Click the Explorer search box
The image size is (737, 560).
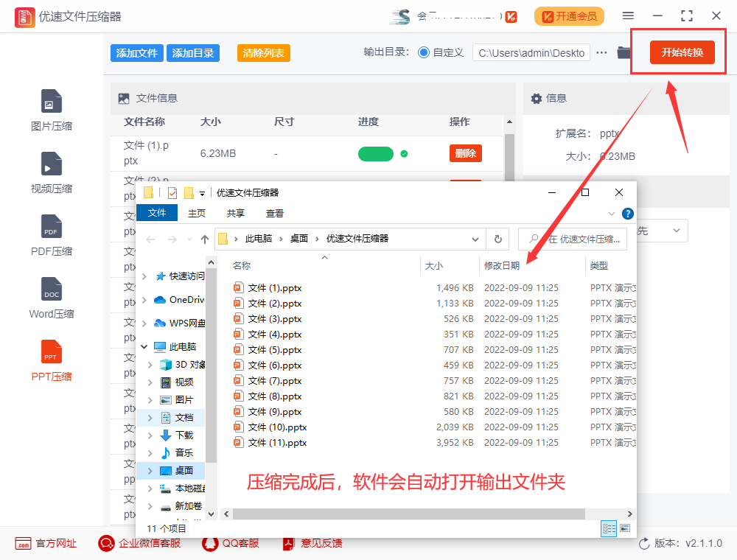pyautogui.click(x=574, y=239)
